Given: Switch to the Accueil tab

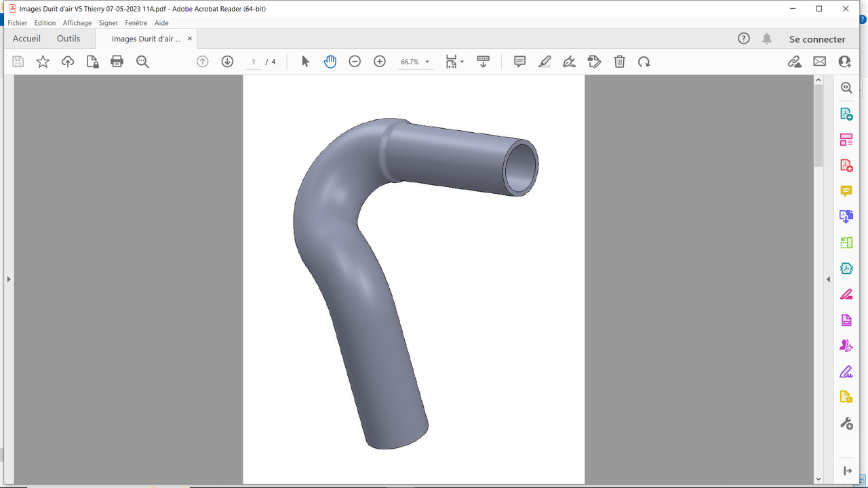Looking at the screenshot, I should pos(26,39).
